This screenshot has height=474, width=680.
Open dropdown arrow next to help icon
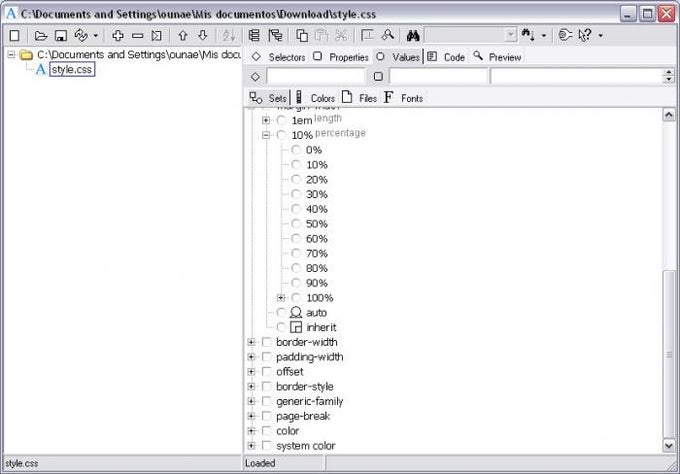[601, 36]
